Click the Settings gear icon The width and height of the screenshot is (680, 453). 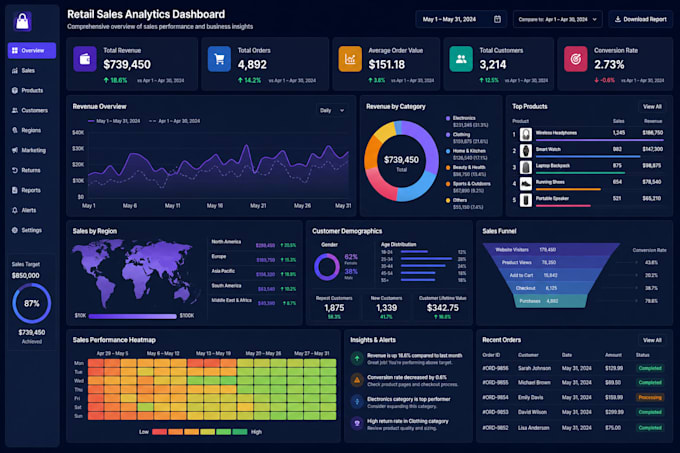pyautogui.click(x=15, y=230)
